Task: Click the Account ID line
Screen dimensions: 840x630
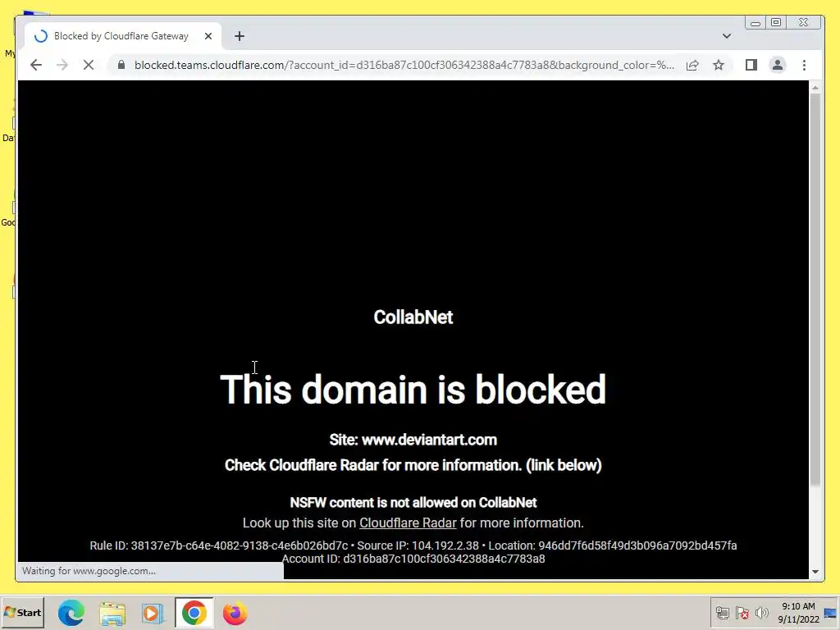Action: [x=413, y=559]
